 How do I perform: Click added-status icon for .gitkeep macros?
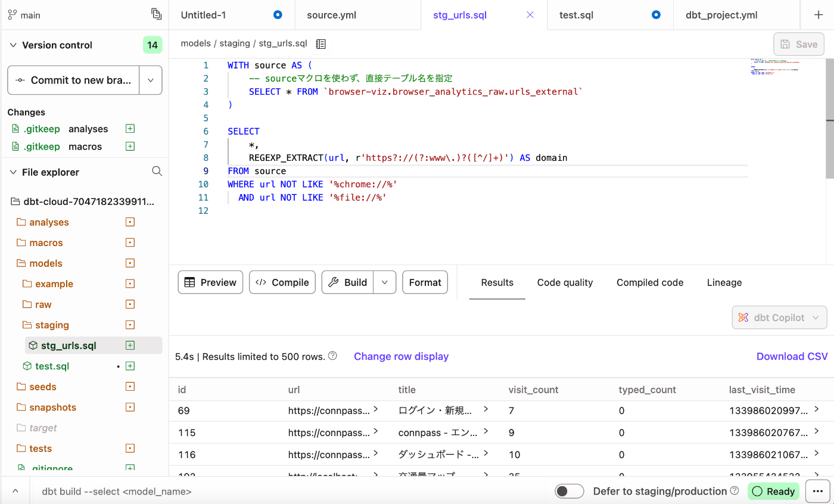130,147
